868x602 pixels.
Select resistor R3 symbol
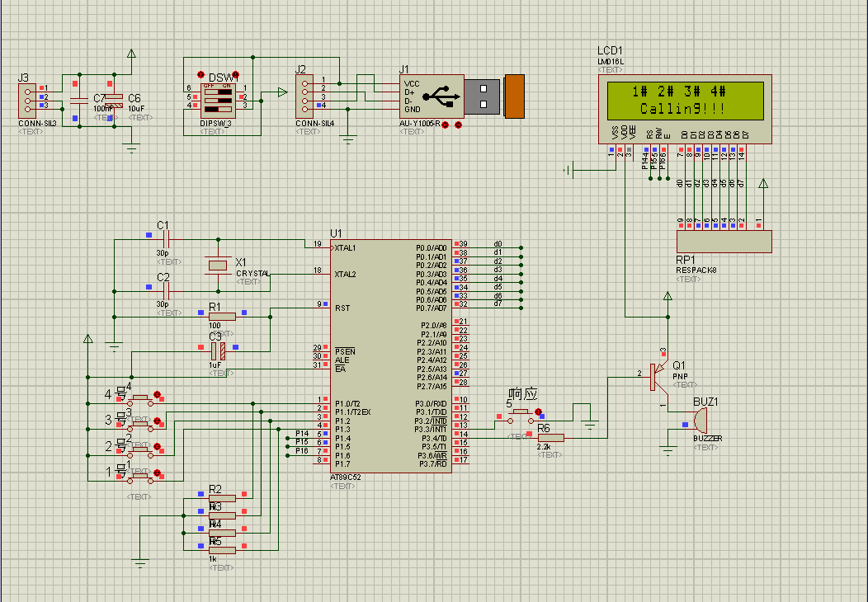tap(223, 515)
